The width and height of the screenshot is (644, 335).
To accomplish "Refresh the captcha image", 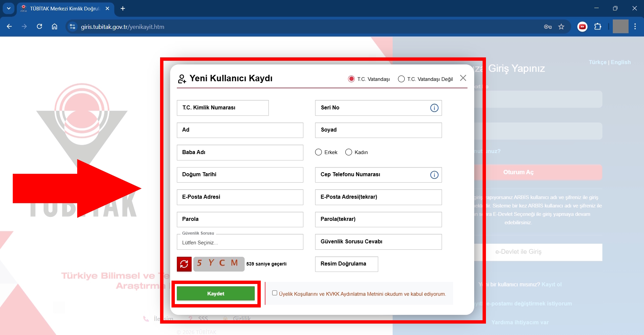I will click(x=184, y=264).
